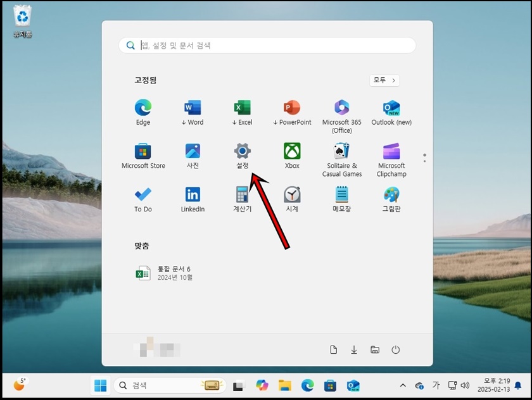Open Edge from the taskbar
This screenshot has height=400, width=532.
coord(307,385)
